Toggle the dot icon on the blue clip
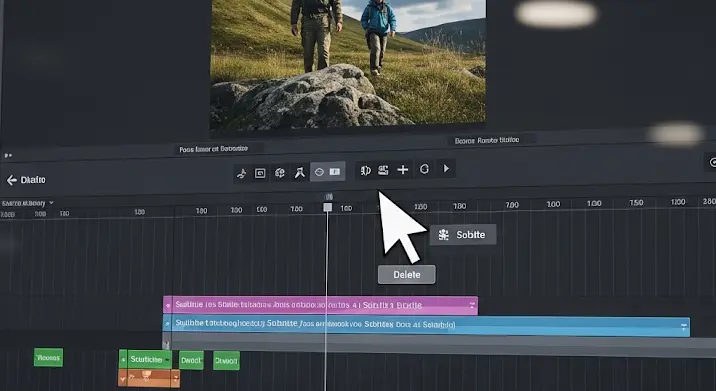716x391 pixels. (167, 324)
